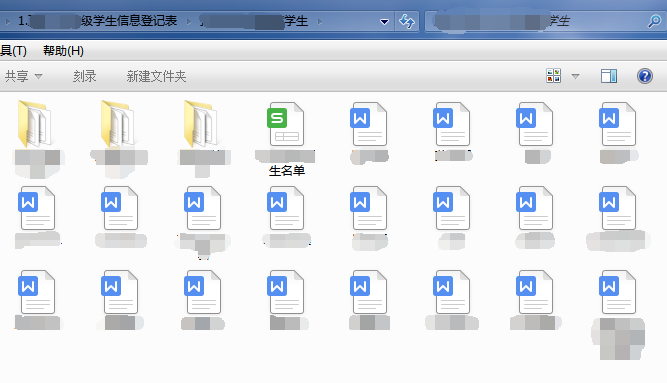Open the change view icon button
667x383 pixels.
point(553,76)
